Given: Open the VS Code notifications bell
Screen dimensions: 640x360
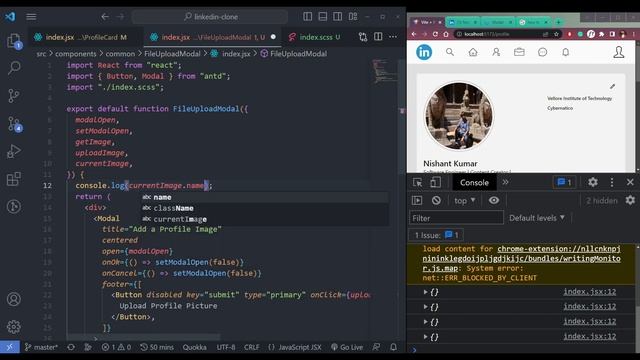Looking at the screenshot, I should (x=393, y=347).
